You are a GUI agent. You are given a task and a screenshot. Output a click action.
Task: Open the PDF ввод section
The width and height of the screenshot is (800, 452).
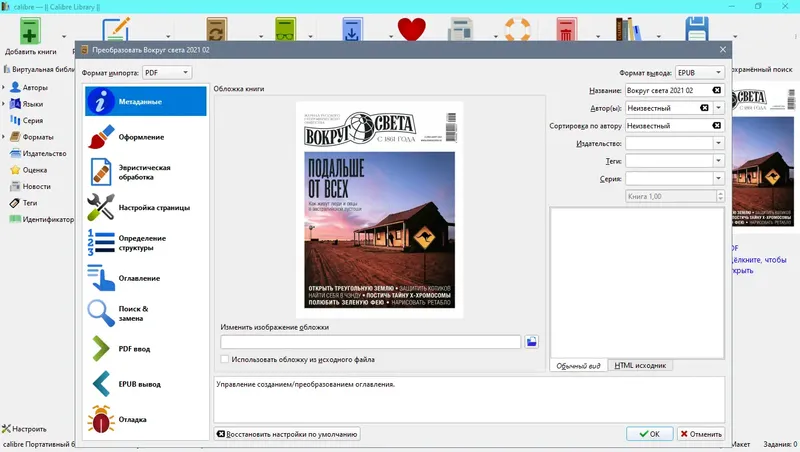pos(146,349)
